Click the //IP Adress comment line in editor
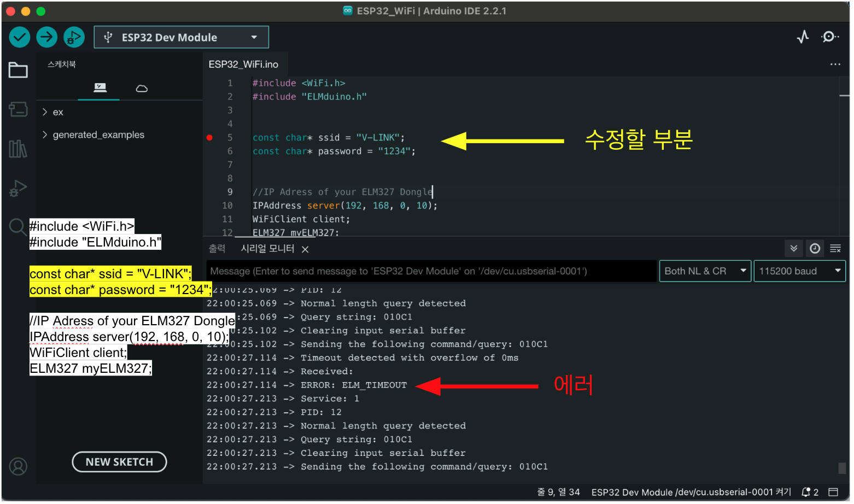 [343, 192]
